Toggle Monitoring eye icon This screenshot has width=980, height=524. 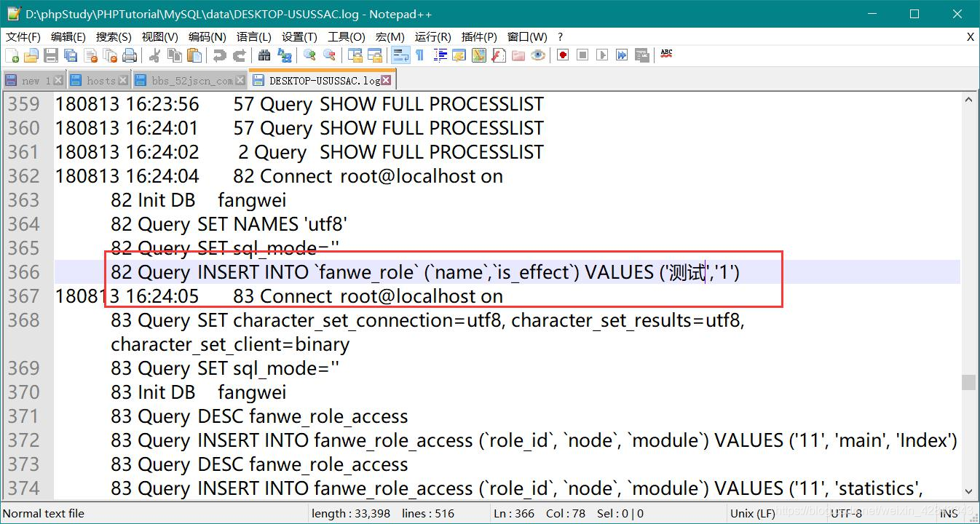pyautogui.click(x=538, y=55)
